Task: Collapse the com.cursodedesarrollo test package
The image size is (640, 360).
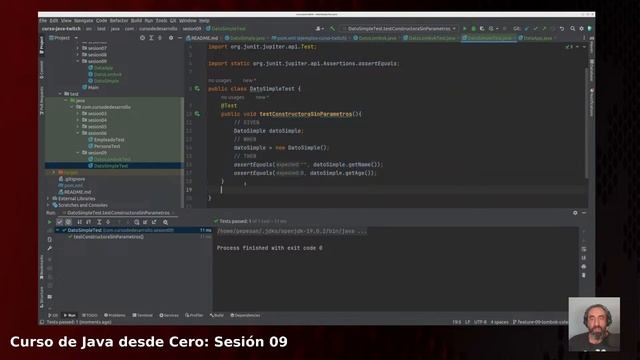Action: click(x=72, y=107)
